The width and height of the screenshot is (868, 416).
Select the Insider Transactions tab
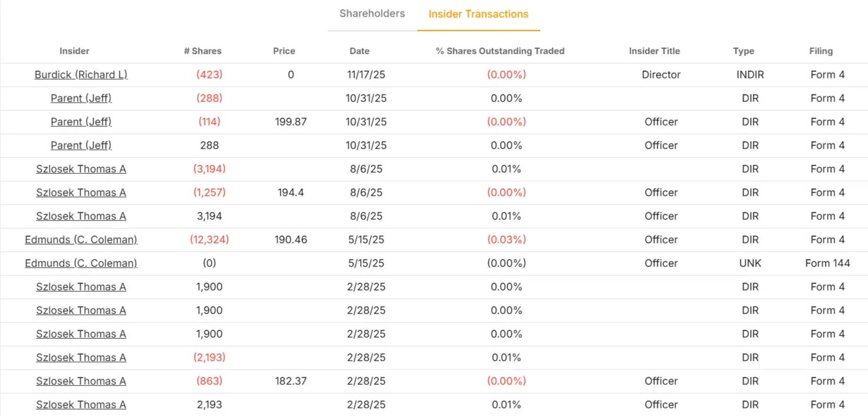click(478, 14)
